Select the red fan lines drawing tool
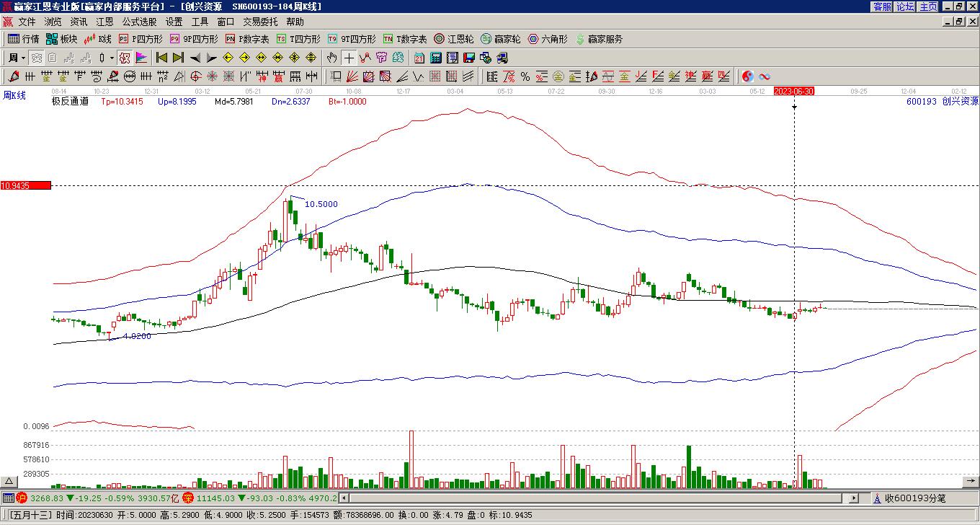This screenshot has height=525, width=980. click(352, 76)
